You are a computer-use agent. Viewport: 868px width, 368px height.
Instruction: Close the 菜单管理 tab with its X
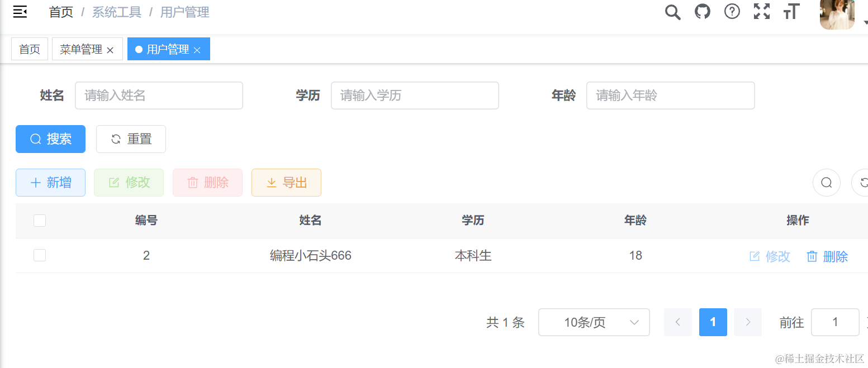[x=110, y=50]
